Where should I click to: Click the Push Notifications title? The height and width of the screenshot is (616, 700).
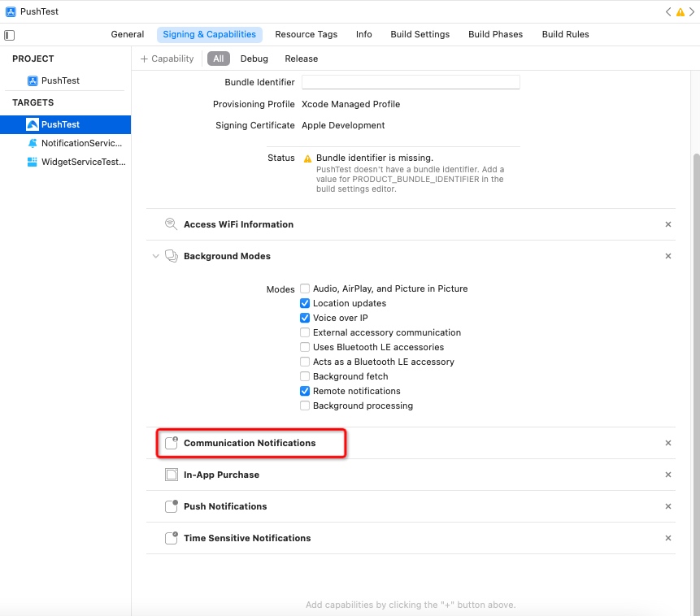[225, 506]
